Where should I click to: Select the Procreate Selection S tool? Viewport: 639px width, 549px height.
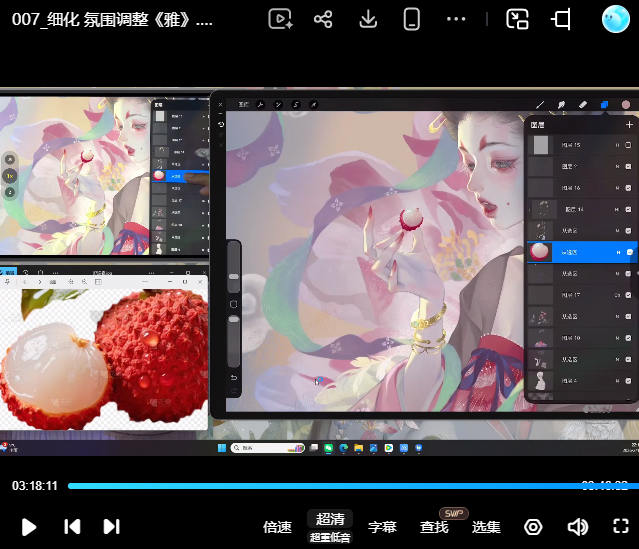click(296, 105)
